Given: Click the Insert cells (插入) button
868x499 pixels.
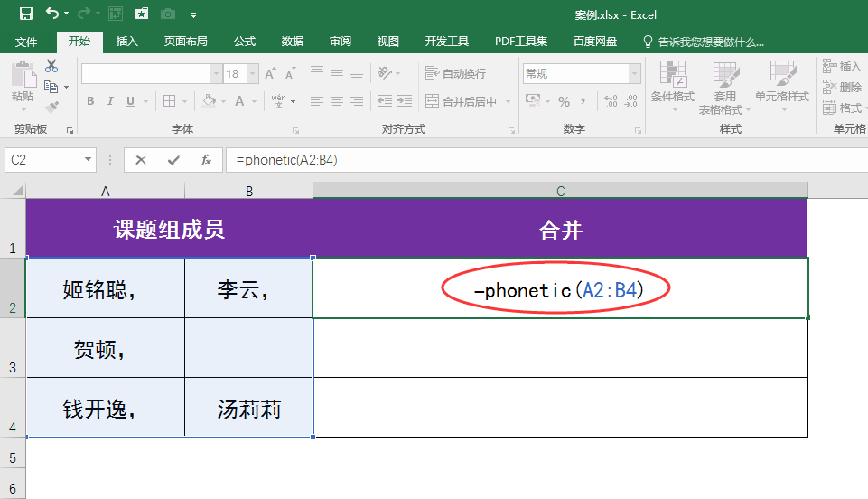Looking at the screenshot, I should [x=842, y=67].
